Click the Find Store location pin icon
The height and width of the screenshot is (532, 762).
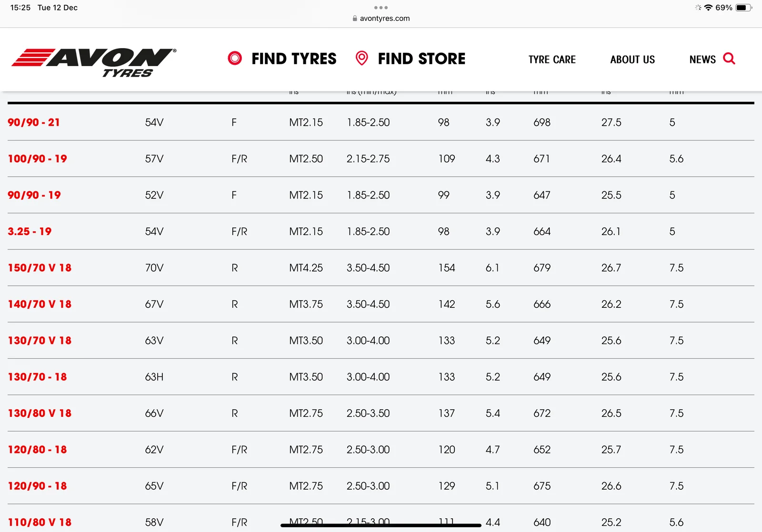tap(362, 58)
